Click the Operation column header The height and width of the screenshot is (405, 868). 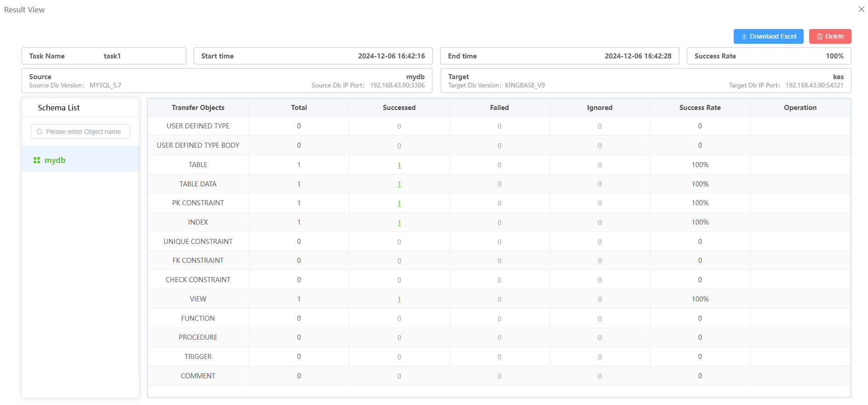[800, 108]
